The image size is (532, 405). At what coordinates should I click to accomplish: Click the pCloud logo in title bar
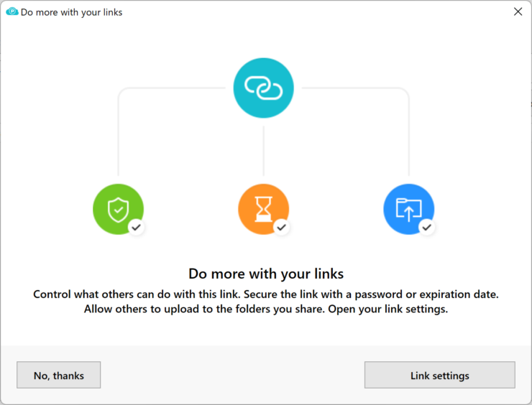pyautogui.click(x=12, y=11)
